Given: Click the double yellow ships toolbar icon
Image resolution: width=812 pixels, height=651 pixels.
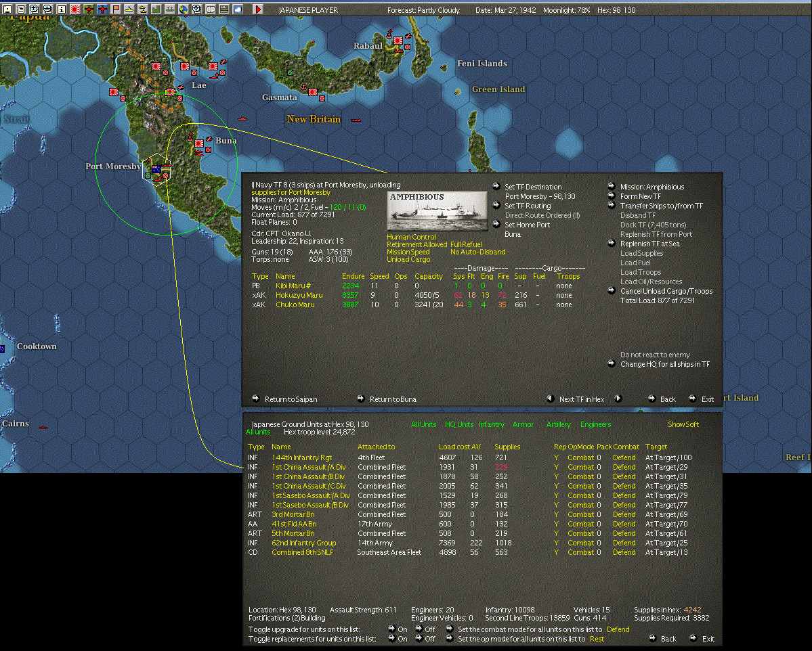Looking at the screenshot, I should [x=142, y=9].
